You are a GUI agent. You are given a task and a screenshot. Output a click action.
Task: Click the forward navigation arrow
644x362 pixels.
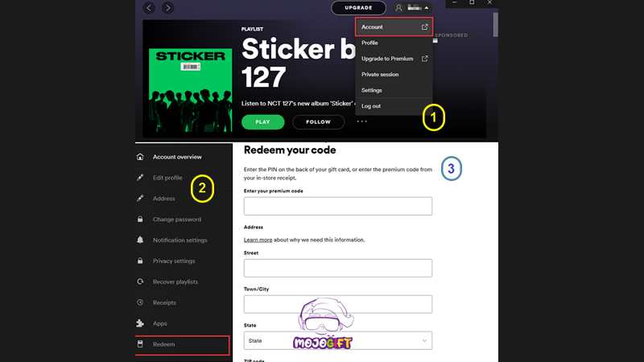pyautogui.click(x=167, y=7)
